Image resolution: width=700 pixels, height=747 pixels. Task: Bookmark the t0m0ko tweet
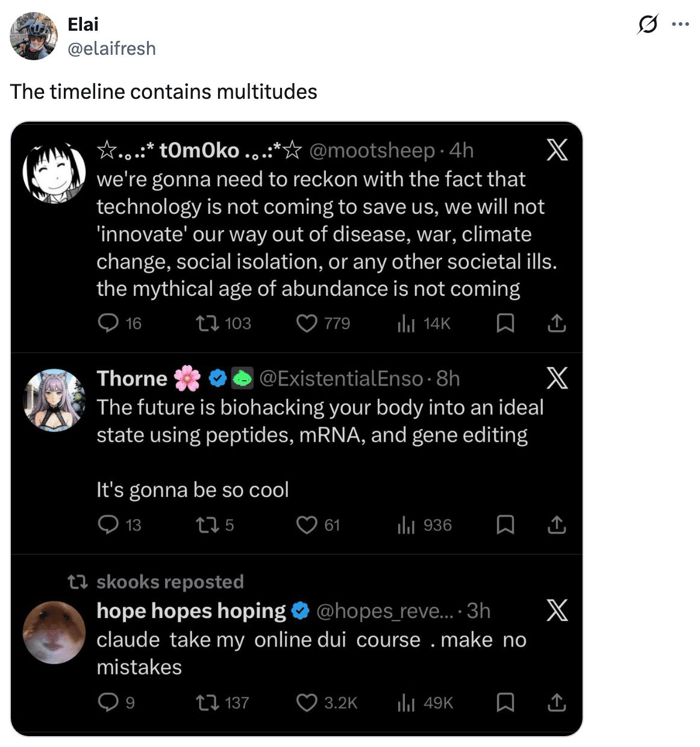(505, 323)
